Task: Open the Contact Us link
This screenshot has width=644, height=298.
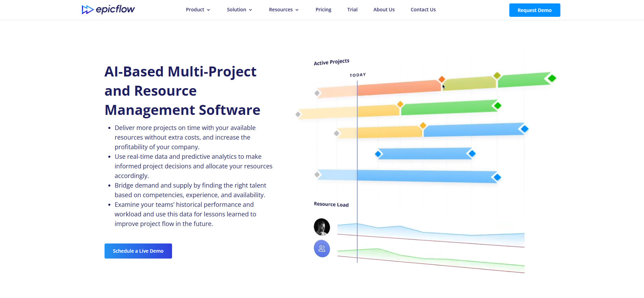Action: click(x=423, y=10)
